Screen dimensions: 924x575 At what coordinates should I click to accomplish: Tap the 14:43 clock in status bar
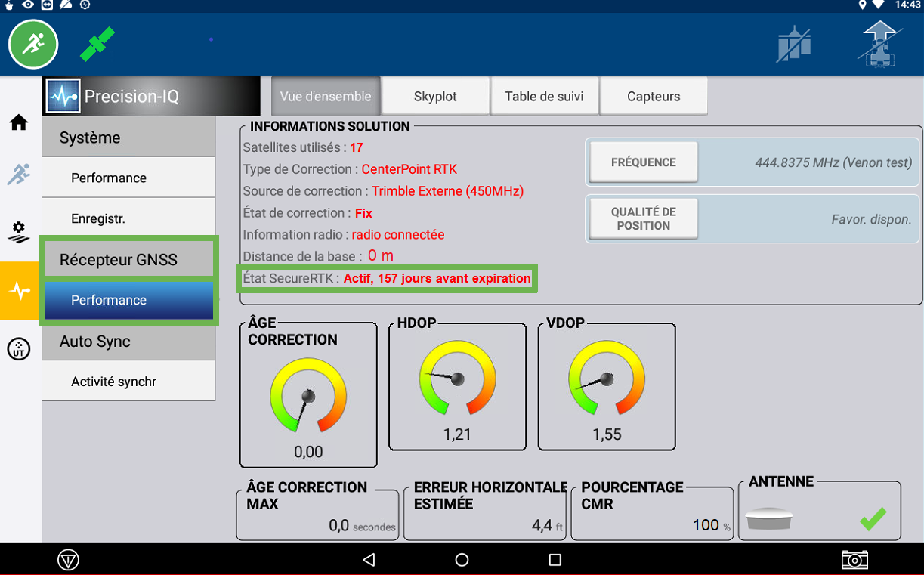point(907,5)
